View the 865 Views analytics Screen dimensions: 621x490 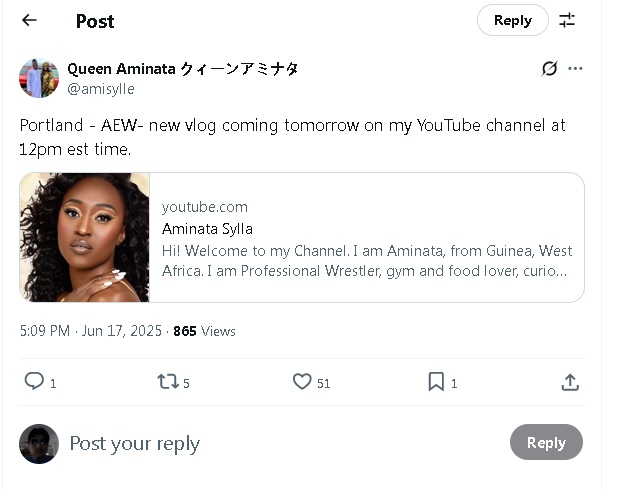[204, 331]
